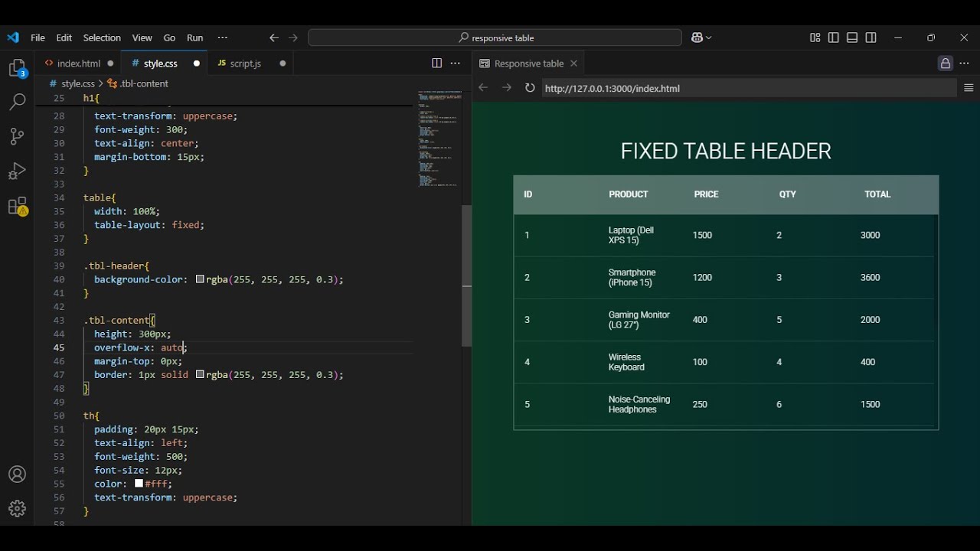Open the Selection menu
Image resolution: width=980 pixels, height=551 pixels.
coord(102,37)
